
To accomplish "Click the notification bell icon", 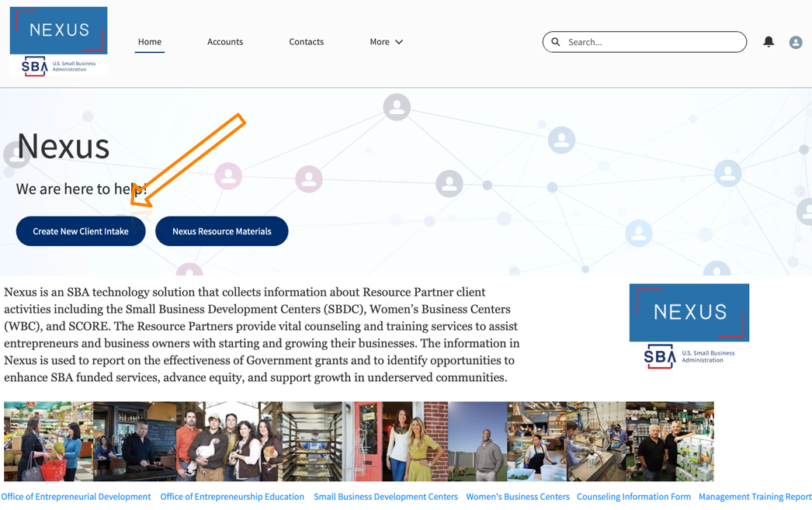I will (768, 42).
